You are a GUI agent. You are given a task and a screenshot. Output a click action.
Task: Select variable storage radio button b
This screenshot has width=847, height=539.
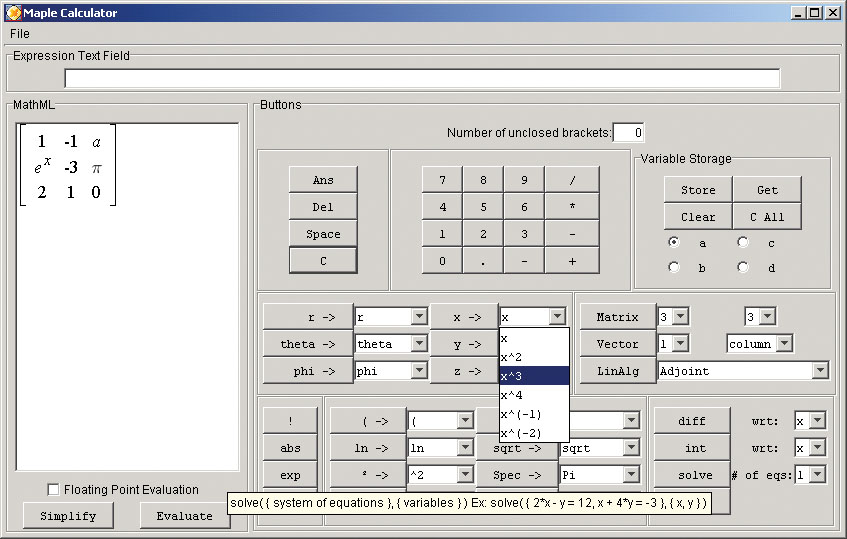pos(674,268)
